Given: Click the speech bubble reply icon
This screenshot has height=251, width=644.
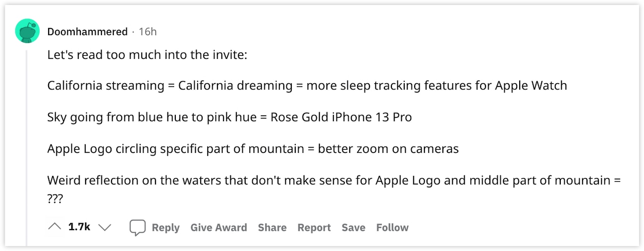Looking at the screenshot, I should click(137, 227).
